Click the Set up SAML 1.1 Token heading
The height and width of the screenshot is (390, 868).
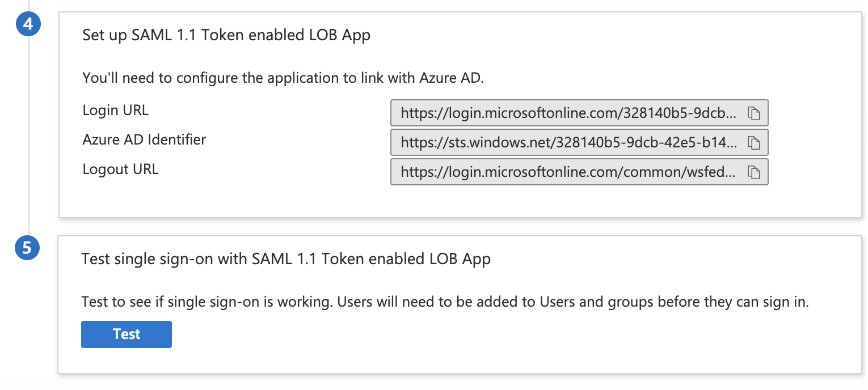coord(226,35)
